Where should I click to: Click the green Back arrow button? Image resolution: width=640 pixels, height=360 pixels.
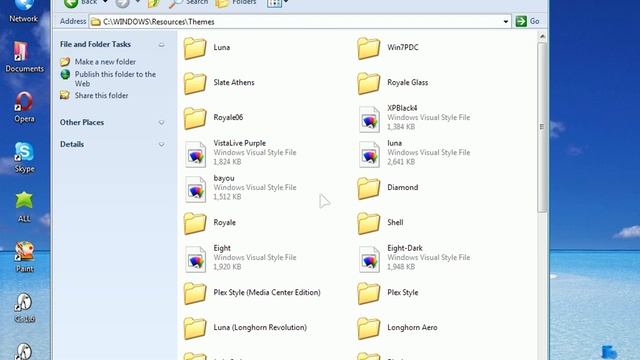pyautogui.click(x=71, y=3)
